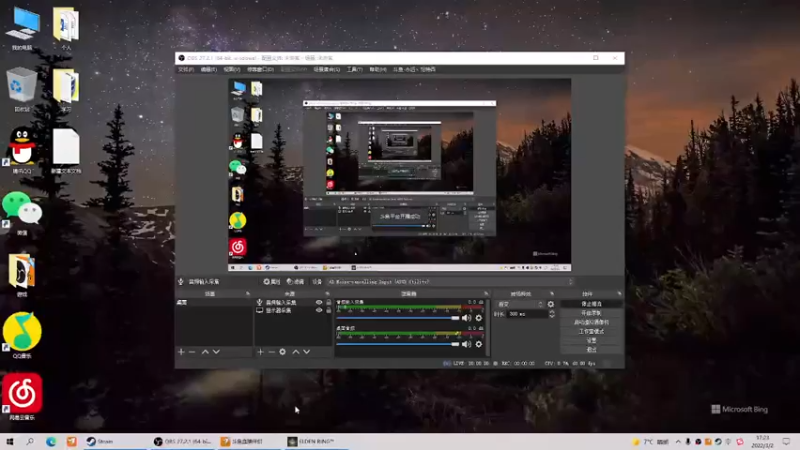
Task: Open source properties gear in the sources toolbar
Action: coord(283,352)
